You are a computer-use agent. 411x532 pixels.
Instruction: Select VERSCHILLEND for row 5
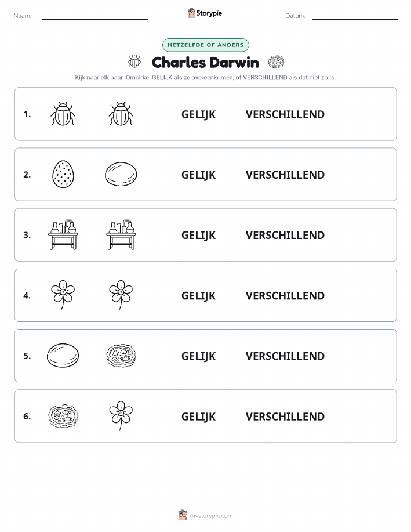(x=285, y=356)
